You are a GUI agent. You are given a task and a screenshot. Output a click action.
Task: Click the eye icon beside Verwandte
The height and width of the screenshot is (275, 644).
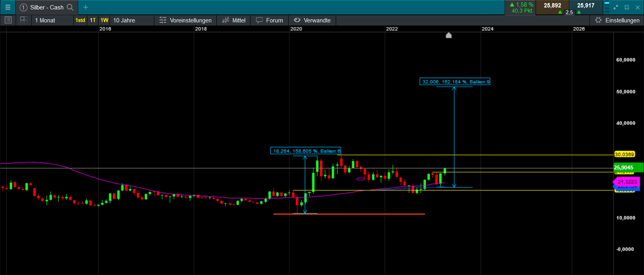pyautogui.click(x=297, y=20)
